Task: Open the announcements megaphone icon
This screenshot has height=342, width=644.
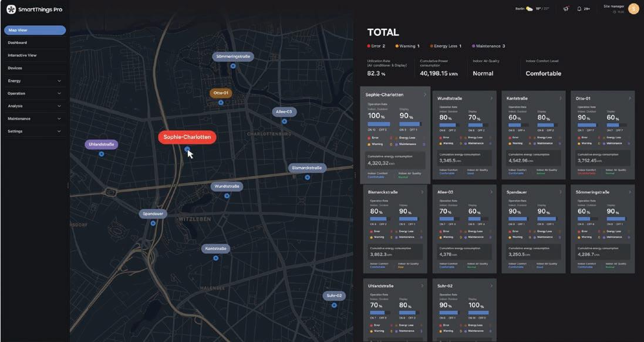Action: coord(566,9)
